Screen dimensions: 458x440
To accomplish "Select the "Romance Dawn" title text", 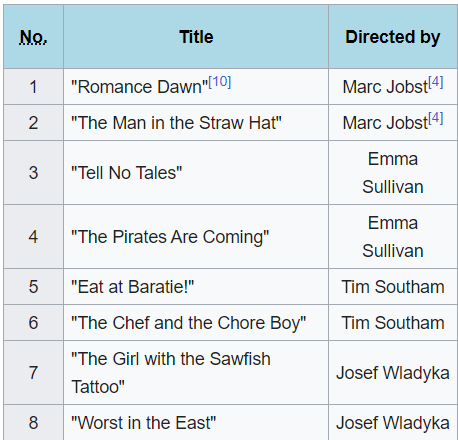I will click(x=139, y=87).
